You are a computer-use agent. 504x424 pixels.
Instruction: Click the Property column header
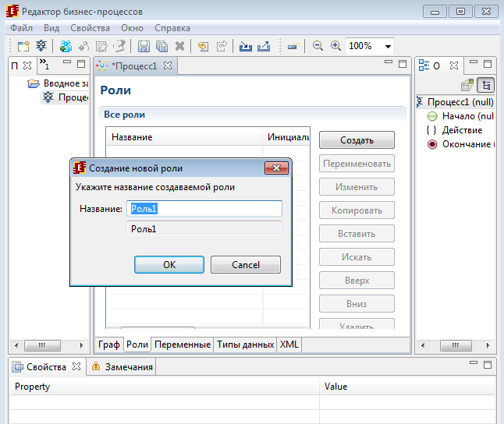pos(165,387)
